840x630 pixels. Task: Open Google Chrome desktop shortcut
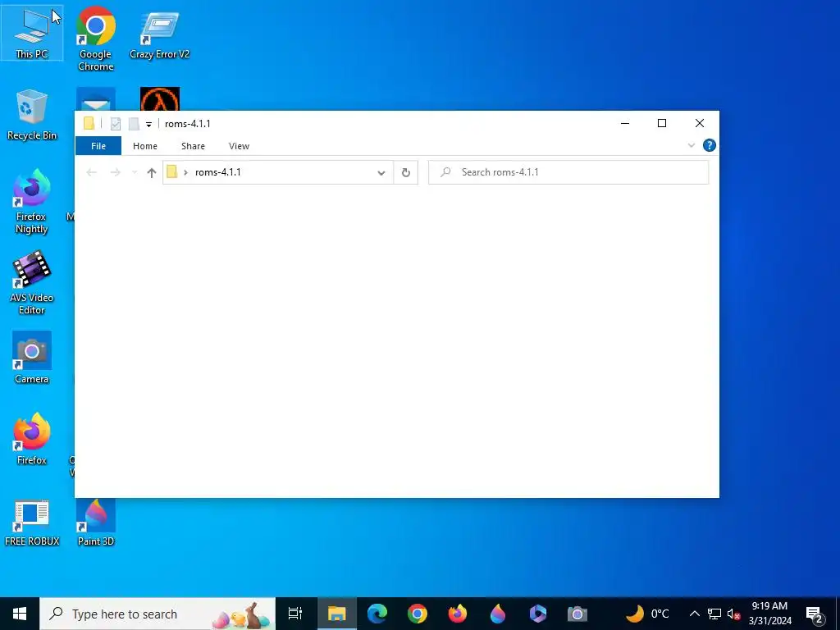[x=95, y=39]
